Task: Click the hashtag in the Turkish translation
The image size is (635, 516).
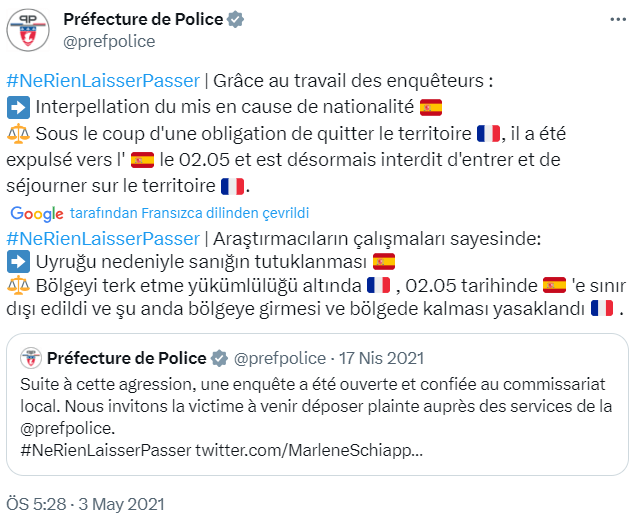Action: 103,238
